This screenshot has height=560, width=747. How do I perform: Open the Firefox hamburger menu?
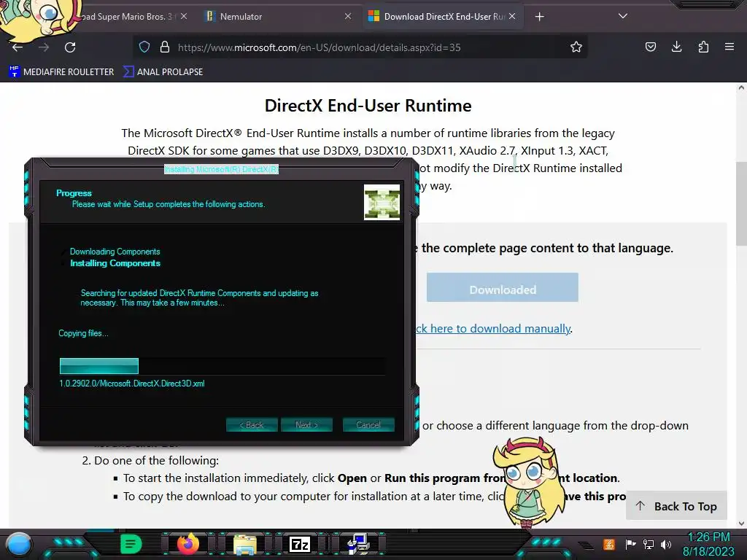[729, 47]
